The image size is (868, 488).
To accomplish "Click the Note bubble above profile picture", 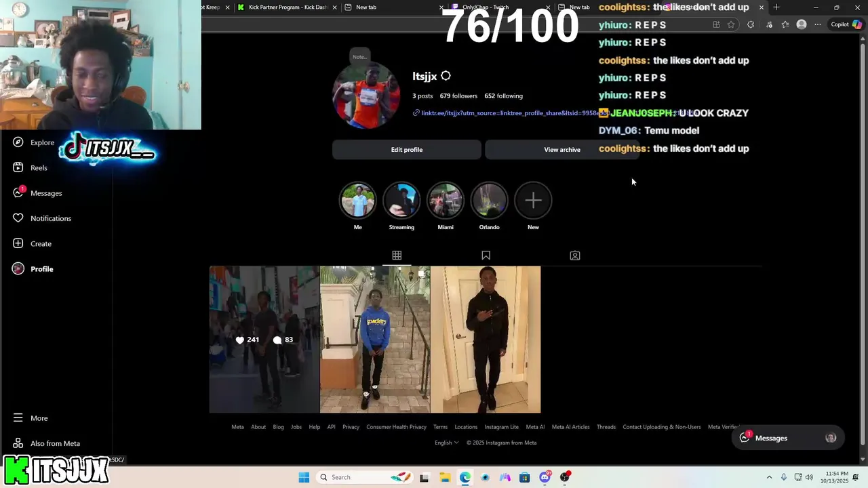I will coord(359,57).
